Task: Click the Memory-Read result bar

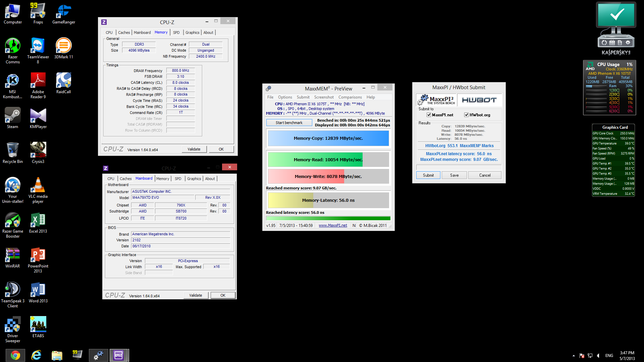Action: point(328,160)
